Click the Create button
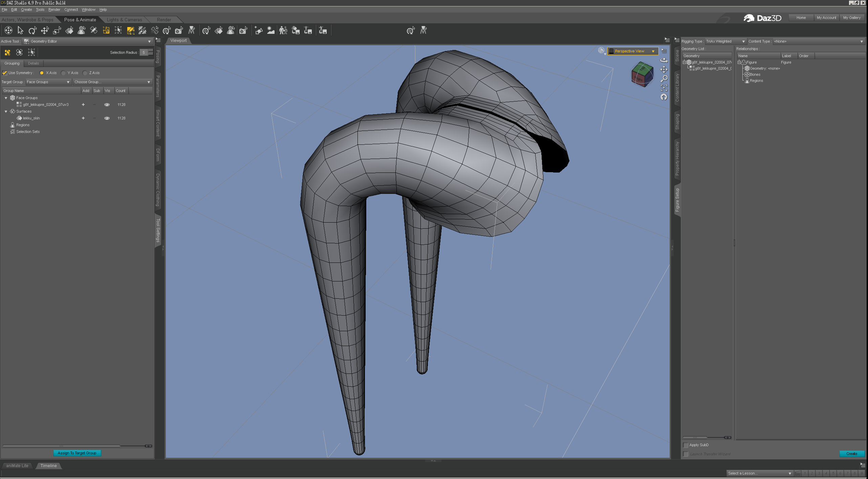The image size is (868, 479). point(851,454)
